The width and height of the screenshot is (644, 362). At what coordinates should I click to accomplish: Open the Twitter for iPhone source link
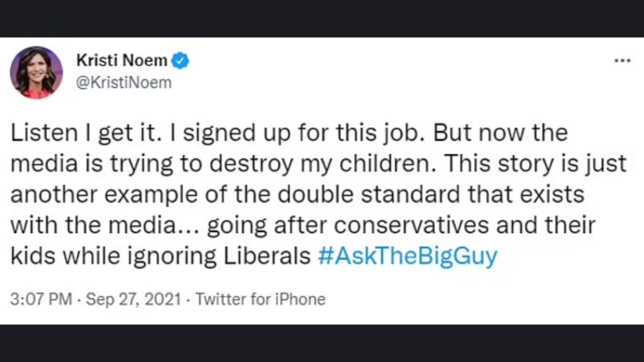(x=260, y=299)
